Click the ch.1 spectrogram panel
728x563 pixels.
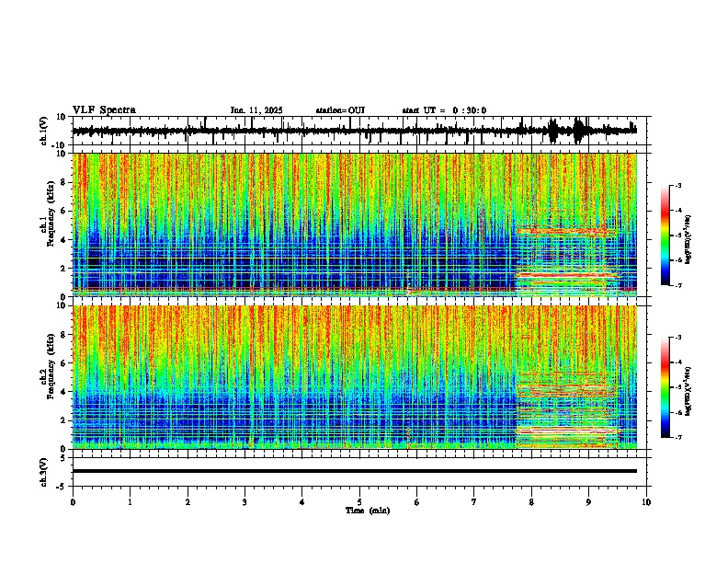359,224
